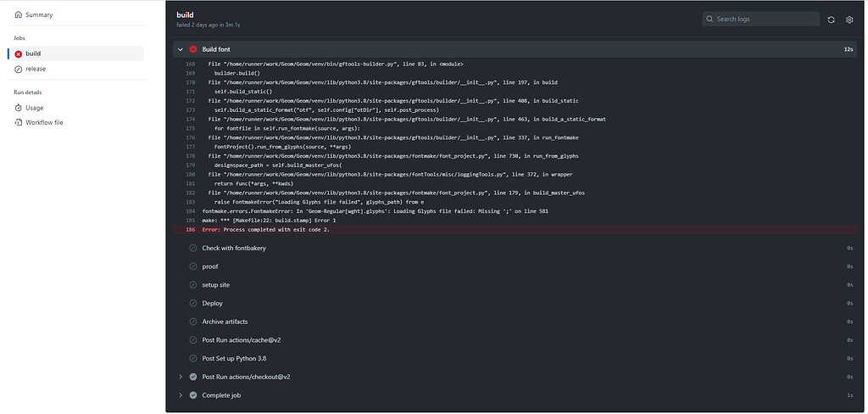
Task: Click the 'build' job heading
Action: tap(185, 15)
